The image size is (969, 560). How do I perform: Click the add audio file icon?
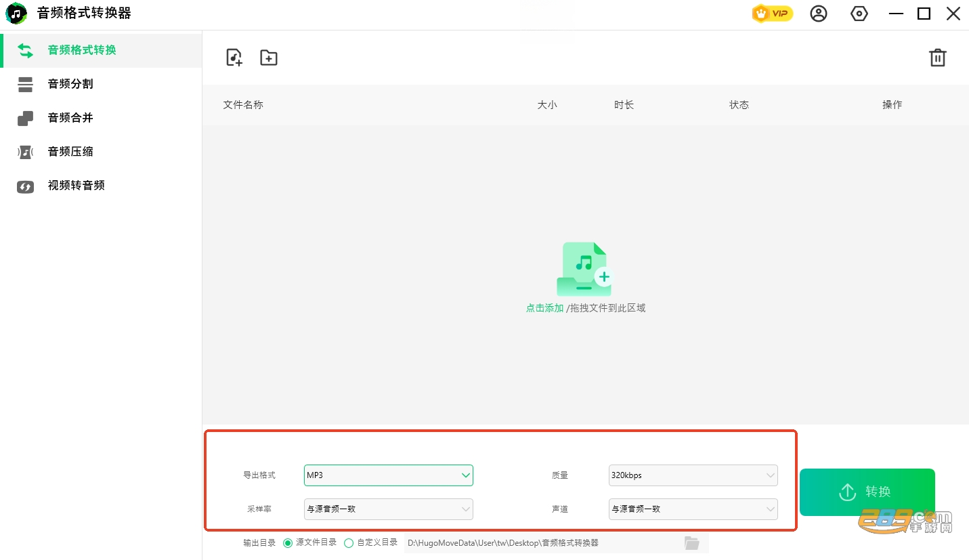click(234, 58)
